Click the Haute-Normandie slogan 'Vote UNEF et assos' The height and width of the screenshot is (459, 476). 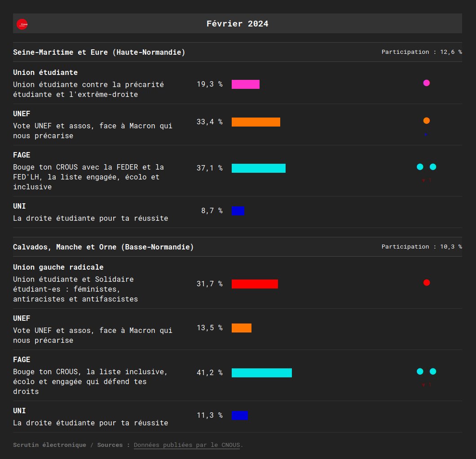tap(93, 131)
